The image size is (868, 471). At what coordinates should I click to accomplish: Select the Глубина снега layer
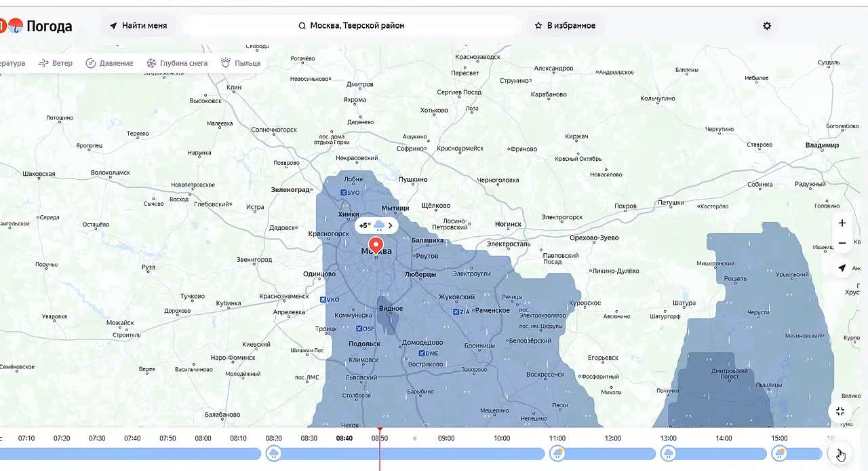point(177,63)
